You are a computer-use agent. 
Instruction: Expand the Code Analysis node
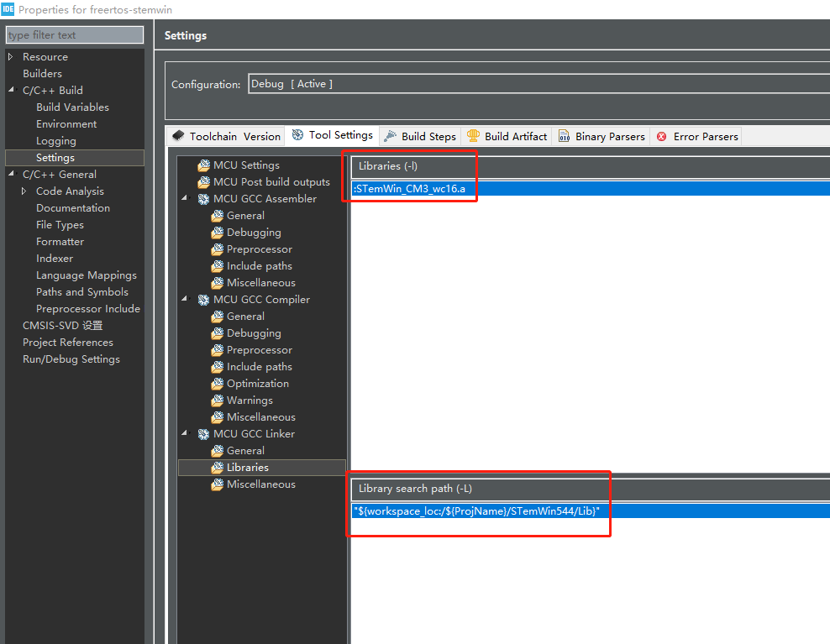point(24,191)
